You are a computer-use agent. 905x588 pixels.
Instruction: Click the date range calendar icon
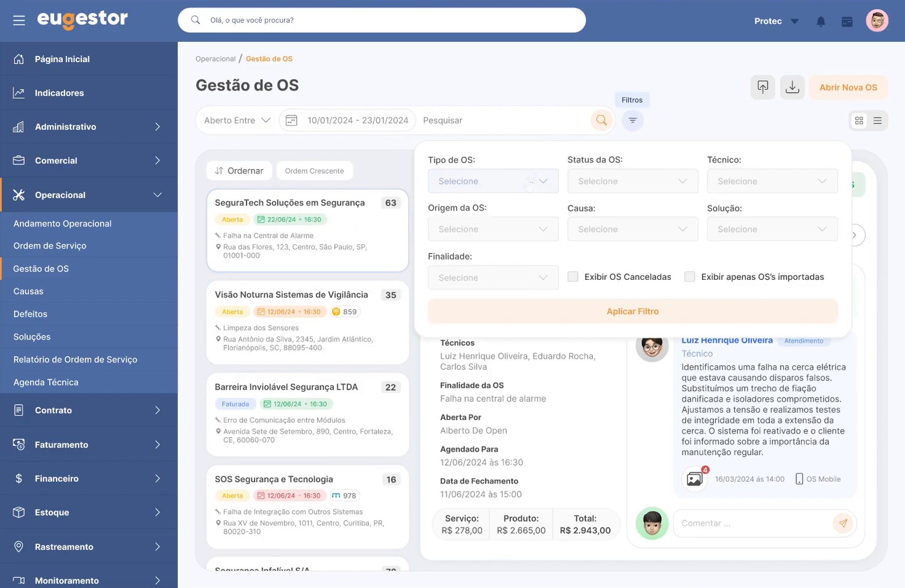click(x=291, y=120)
